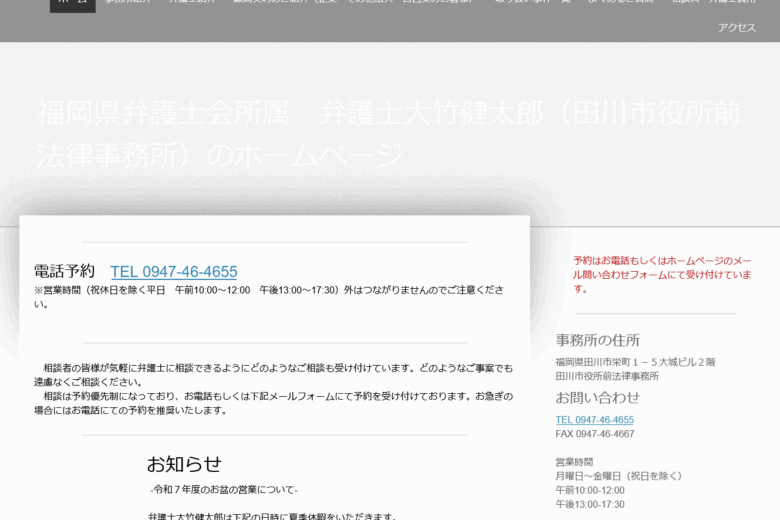Open the 事務所紹介 navigation item

[128, 4]
